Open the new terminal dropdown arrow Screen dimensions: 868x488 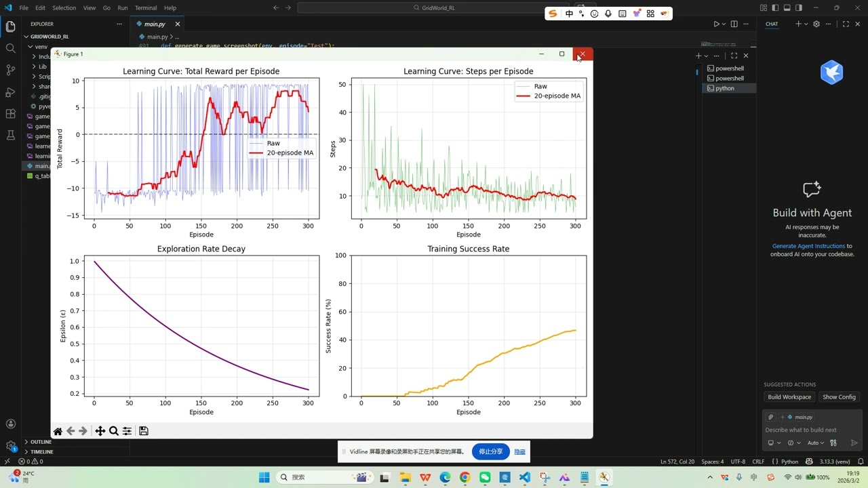[x=706, y=56]
